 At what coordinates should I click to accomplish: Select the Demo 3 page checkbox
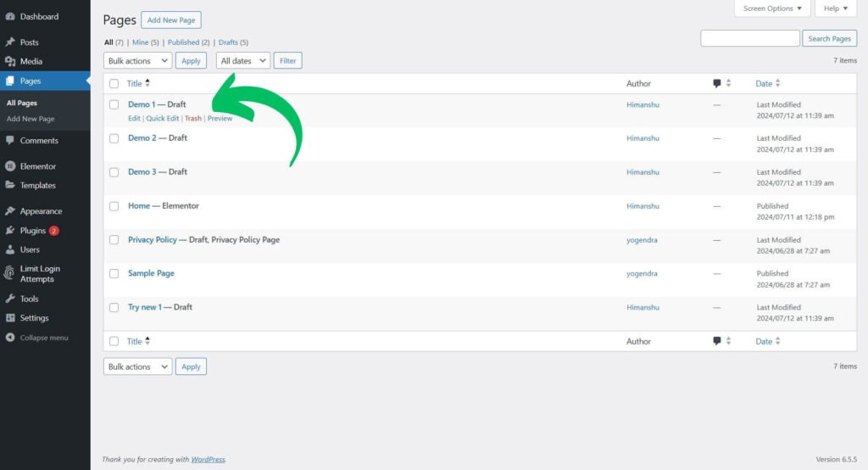pos(114,172)
